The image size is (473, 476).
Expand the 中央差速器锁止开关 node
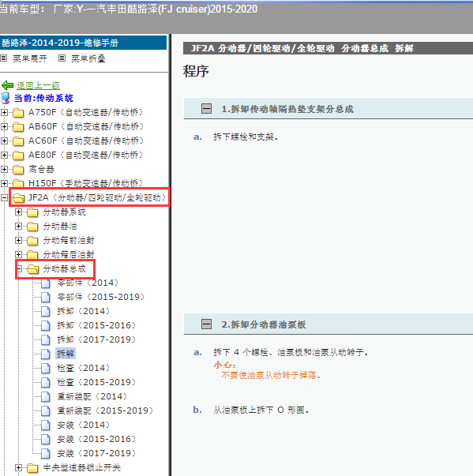click(x=18, y=468)
